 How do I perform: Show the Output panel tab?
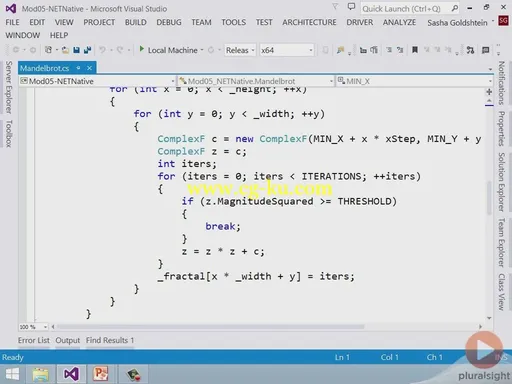tap(68, 340)
